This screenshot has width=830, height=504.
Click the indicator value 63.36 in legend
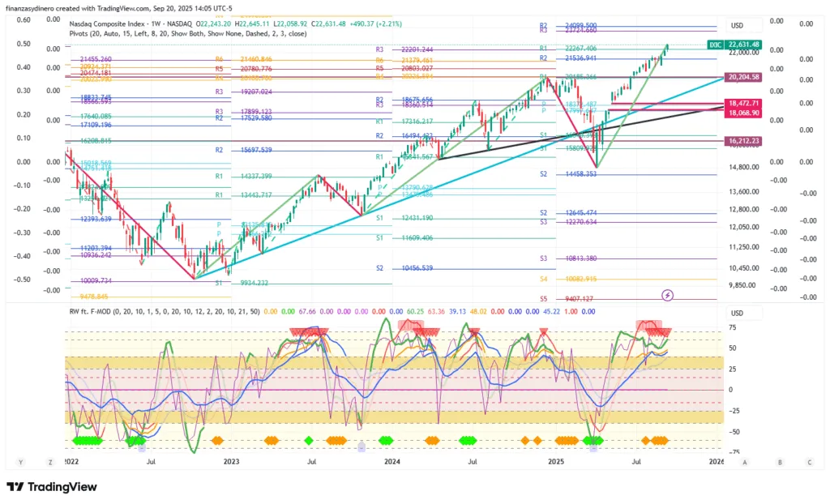tap(435, 311)
